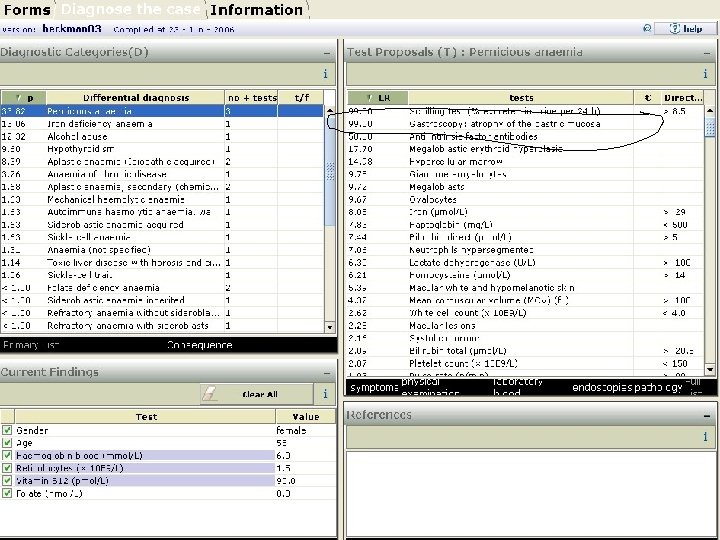Select Neutrophils hypersegmented test row

[x=525, y=250]
